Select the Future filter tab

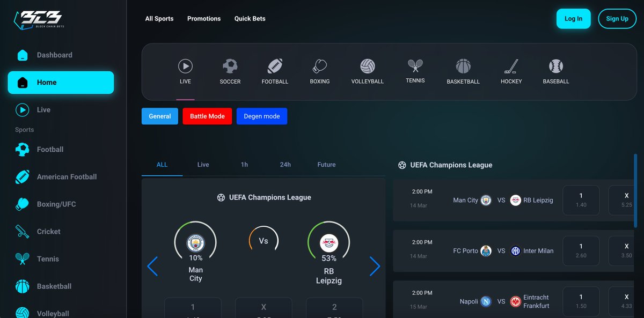[326, 165]
